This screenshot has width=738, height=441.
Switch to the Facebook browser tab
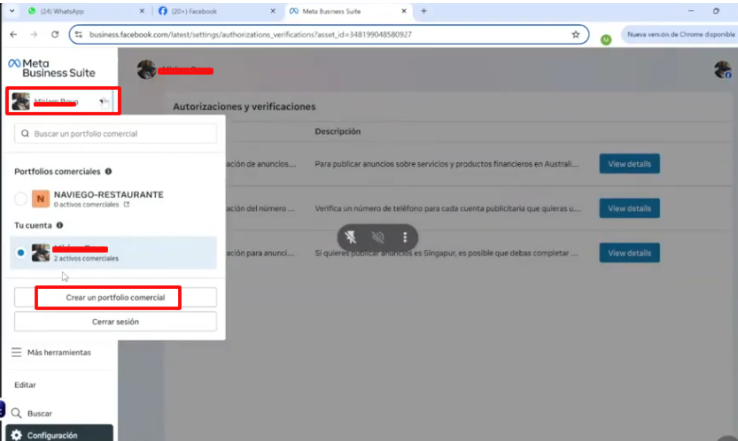[217, 11]
